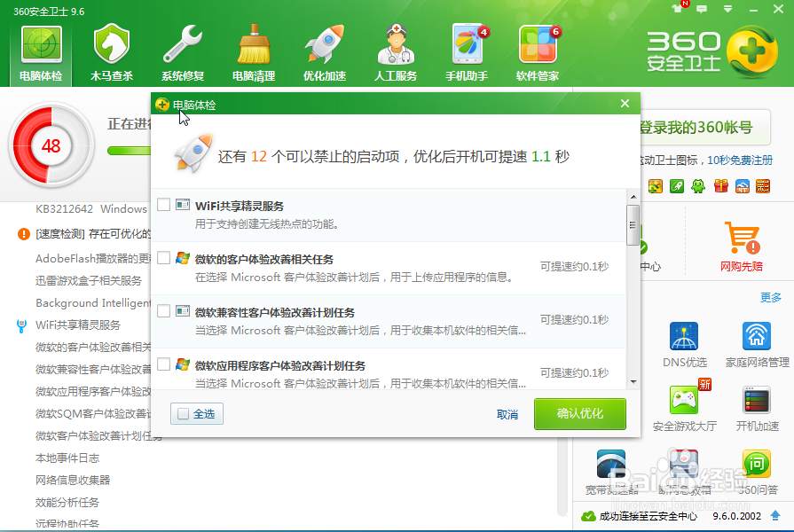Click the 取消 link
Screen dimensions: 794x532
tap(507, 415)
